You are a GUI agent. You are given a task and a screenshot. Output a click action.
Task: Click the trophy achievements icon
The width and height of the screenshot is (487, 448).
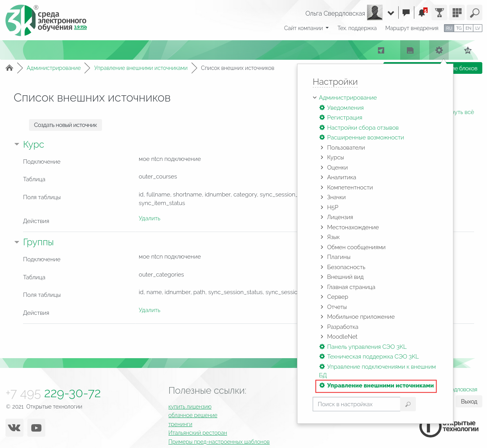pyautogui.click(x=439, y=13)
